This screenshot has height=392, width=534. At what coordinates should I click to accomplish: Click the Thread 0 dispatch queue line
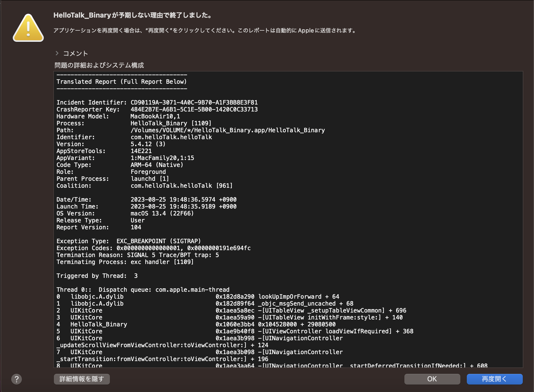click(x=143, y=290)
